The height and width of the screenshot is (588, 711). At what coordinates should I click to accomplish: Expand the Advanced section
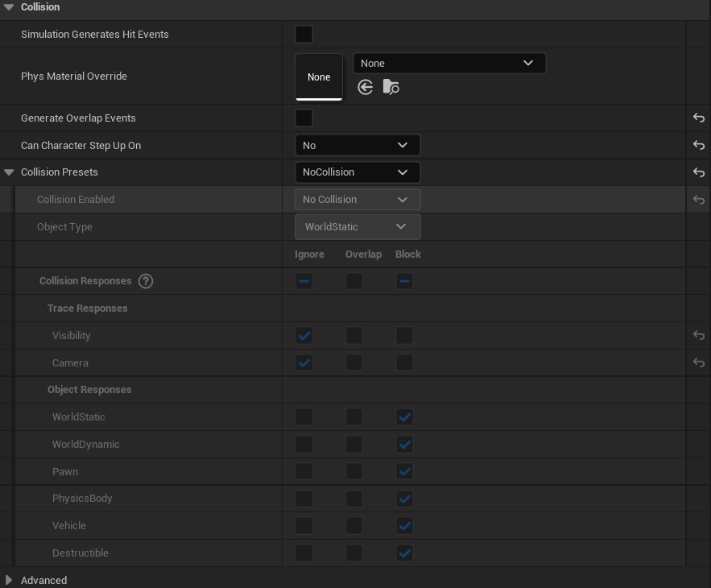(x=9, y=580)
